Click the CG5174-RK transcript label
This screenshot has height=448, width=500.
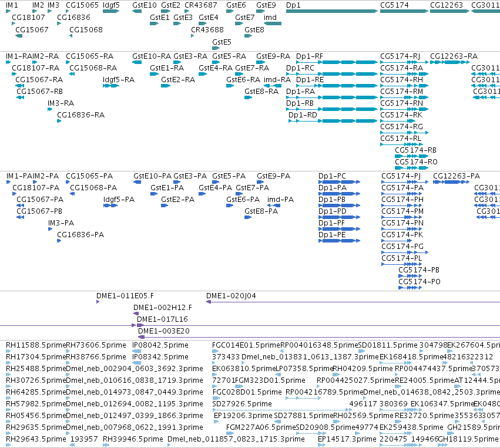click(x=401, y=114)
